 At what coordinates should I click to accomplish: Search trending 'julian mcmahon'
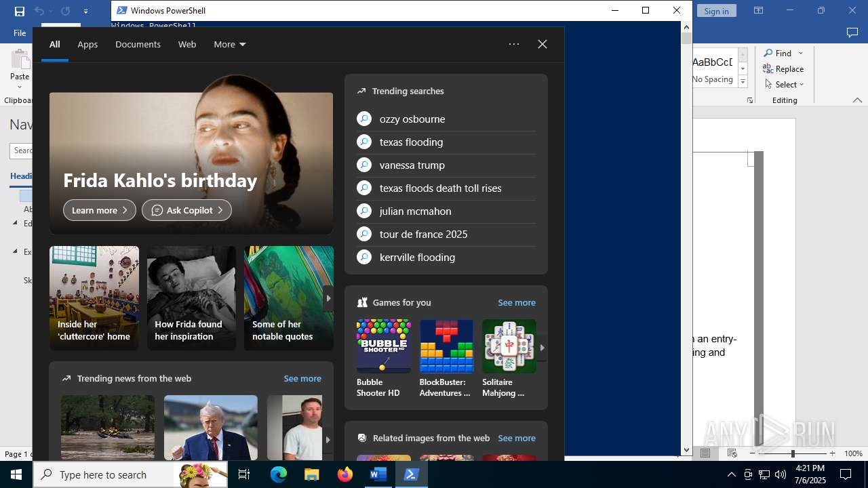point(446,211)
